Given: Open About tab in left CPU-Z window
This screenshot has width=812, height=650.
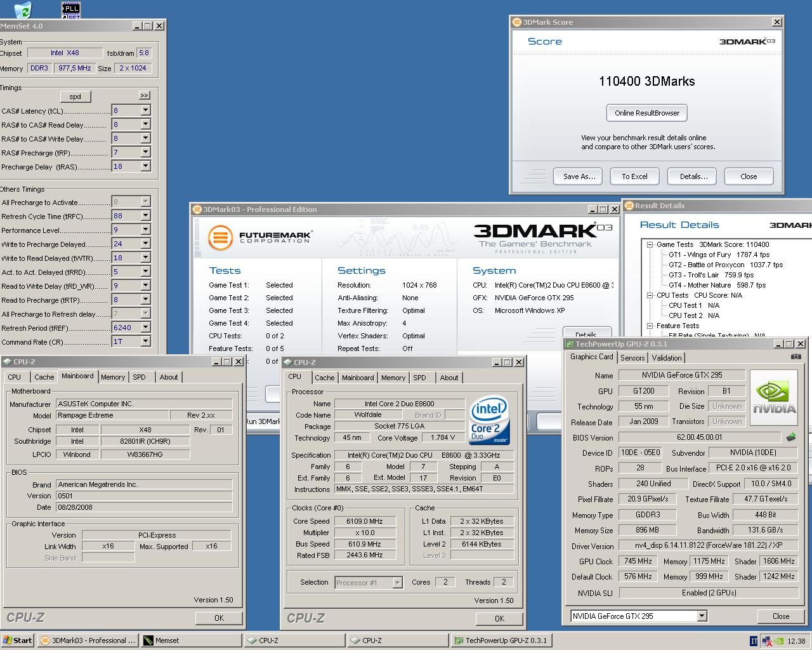Looking at the screenshot, I should tap(169, 377).
